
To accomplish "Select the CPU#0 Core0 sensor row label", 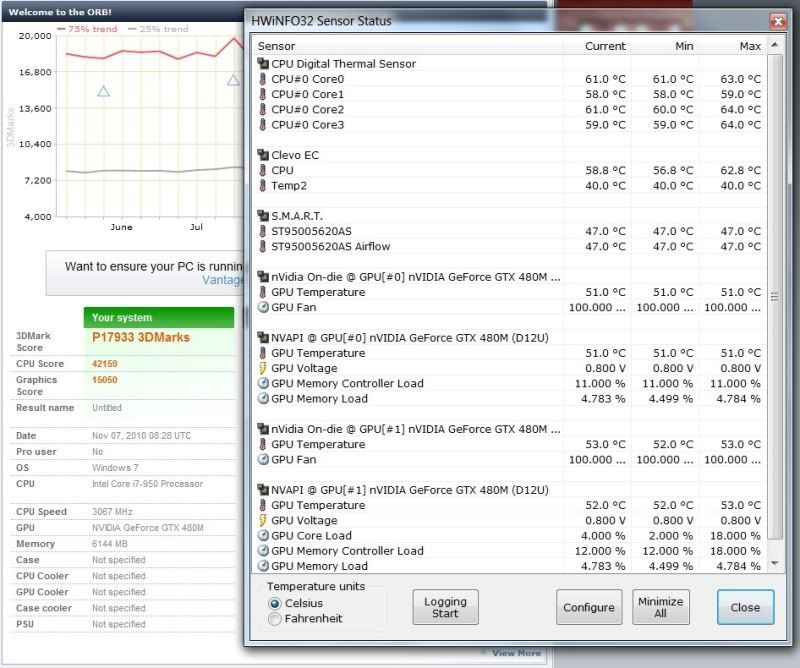I will [x=308, y=79].
